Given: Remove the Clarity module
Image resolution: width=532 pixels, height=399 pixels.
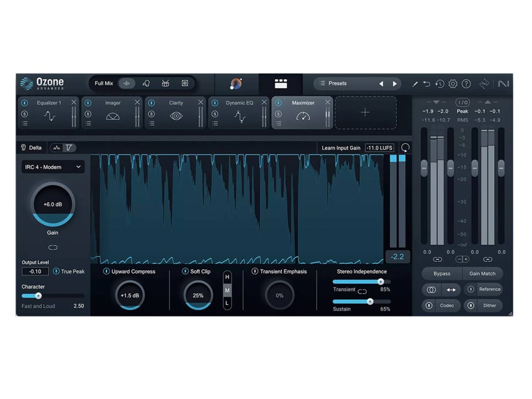Looking at the screenshot, I should pyautogui.click(x=201, y=102).
